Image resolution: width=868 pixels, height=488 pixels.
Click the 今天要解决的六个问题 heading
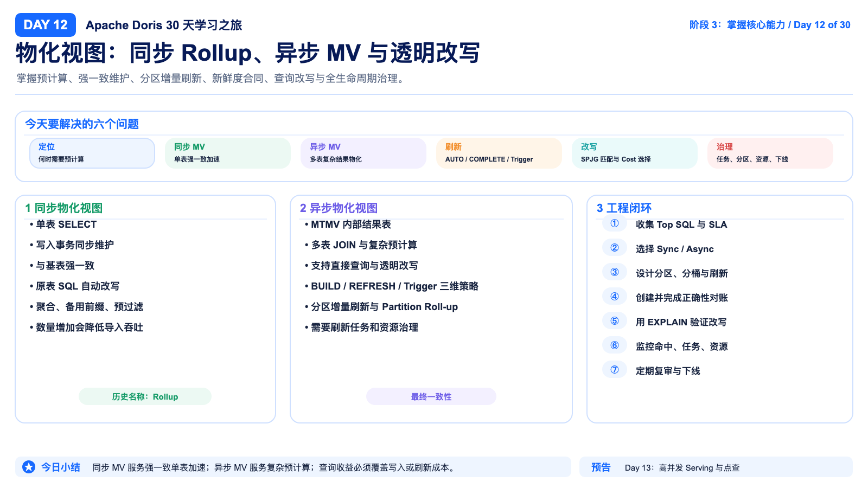click(x=82, y=124)
